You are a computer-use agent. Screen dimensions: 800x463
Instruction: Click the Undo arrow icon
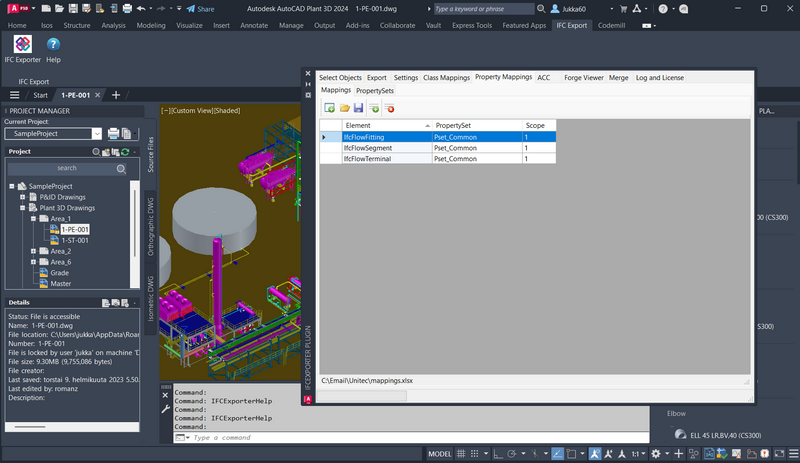coord(141,9)
